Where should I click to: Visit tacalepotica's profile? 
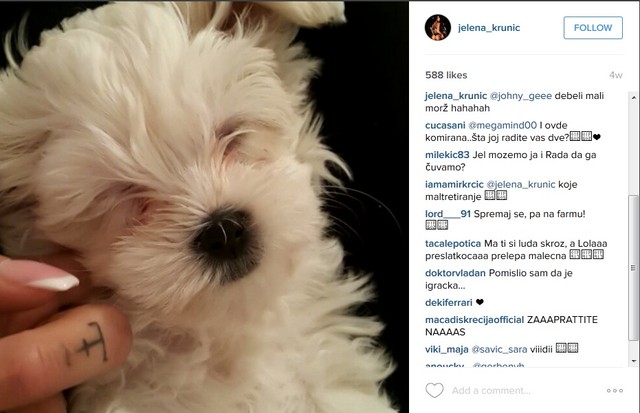pyautogui.click(x=453, y=244)
